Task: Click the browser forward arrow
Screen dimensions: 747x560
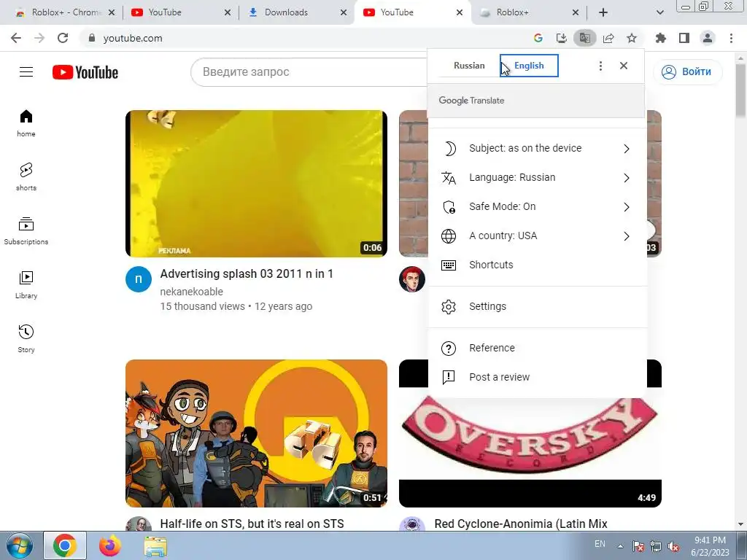Action: click(x=39, y=38)
